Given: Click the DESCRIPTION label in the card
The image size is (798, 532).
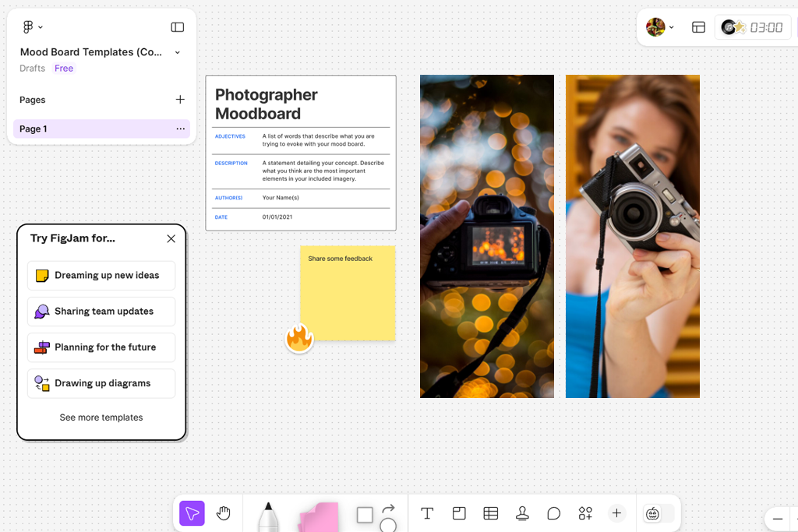Looking at the screenshot, I should [231, 164].
